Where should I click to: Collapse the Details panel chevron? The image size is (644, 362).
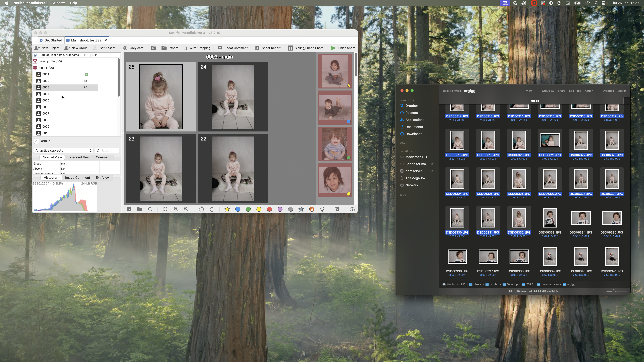point(36,141)
